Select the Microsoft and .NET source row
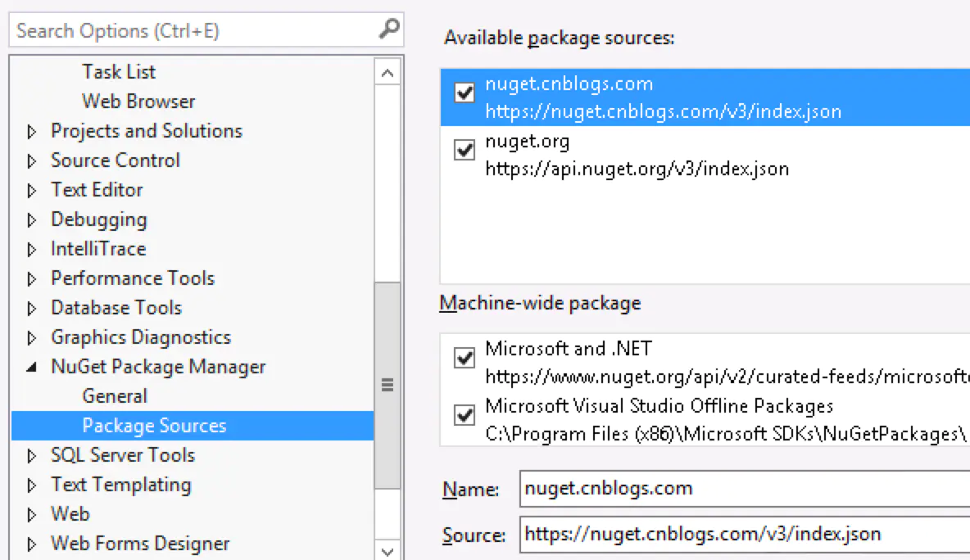This screenshot has width=970, height=560. (705, 362)
